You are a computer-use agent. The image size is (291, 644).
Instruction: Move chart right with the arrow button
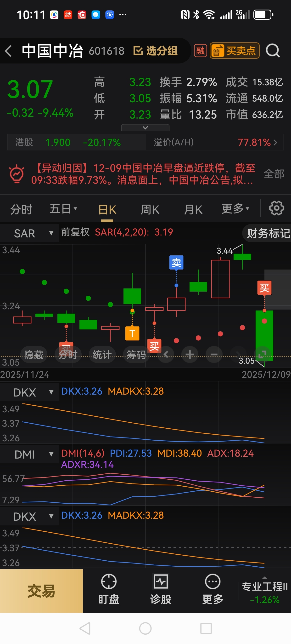(x=238, y=354)
